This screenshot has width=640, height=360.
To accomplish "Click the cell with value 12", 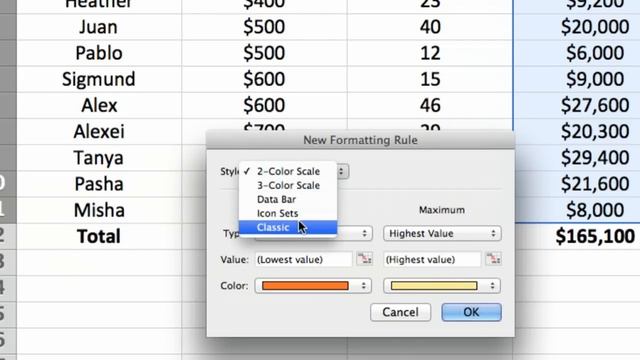I will tap(430, 53).
